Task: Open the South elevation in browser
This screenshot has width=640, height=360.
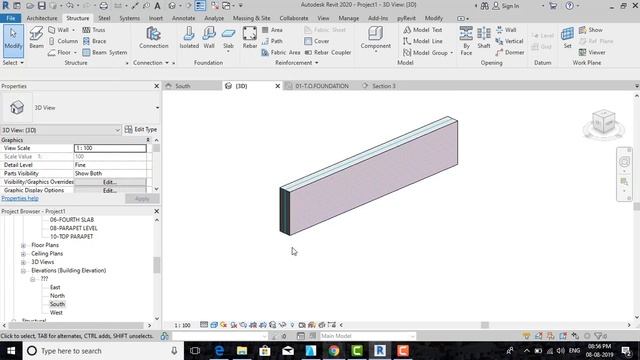Action: (x=57, y=304)
